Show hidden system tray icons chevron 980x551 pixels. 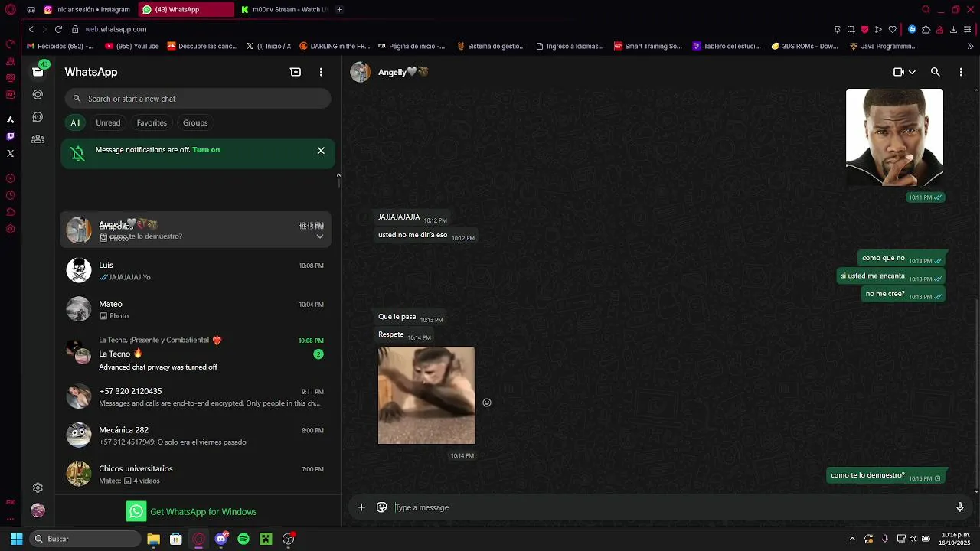click(852, 539)
